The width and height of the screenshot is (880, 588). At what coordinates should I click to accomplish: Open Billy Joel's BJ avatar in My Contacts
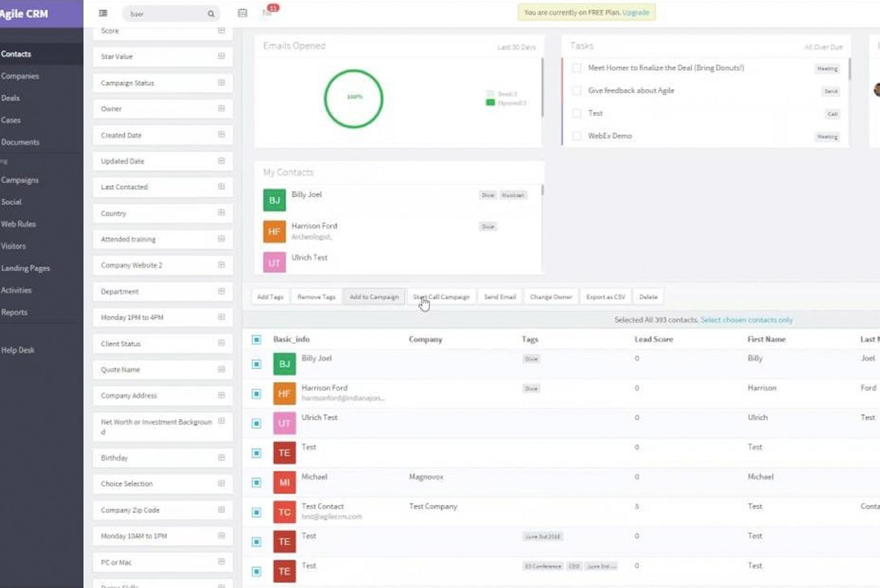pyautogui.click(x=273, y=198)
